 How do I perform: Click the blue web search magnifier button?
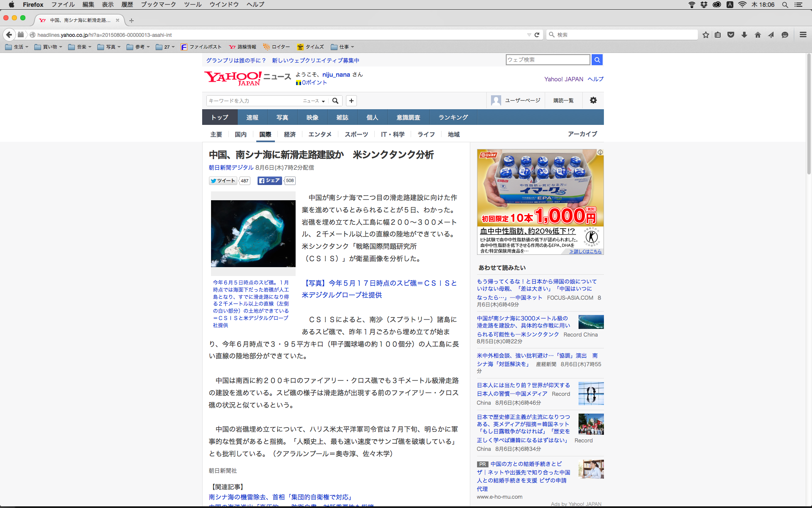tap(597, 60)
